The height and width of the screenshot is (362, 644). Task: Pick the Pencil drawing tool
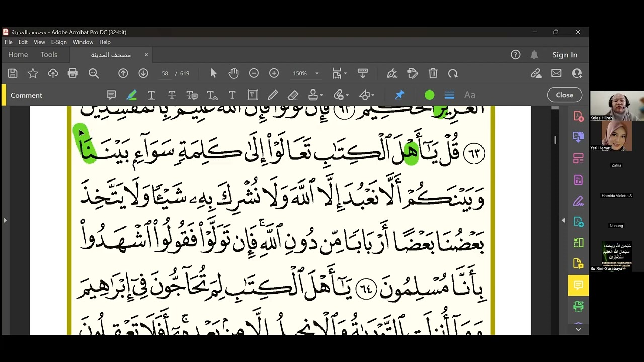pyautogui.click(x=273, y=95)
